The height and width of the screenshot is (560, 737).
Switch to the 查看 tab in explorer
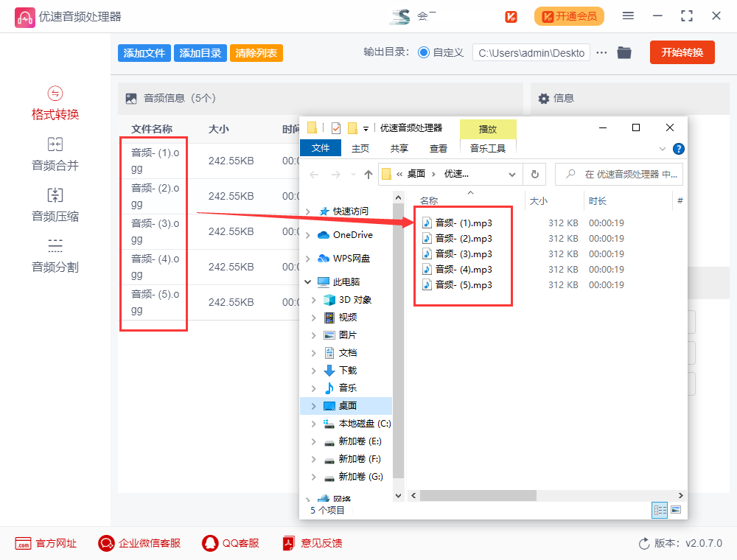(x=438, y=147)
